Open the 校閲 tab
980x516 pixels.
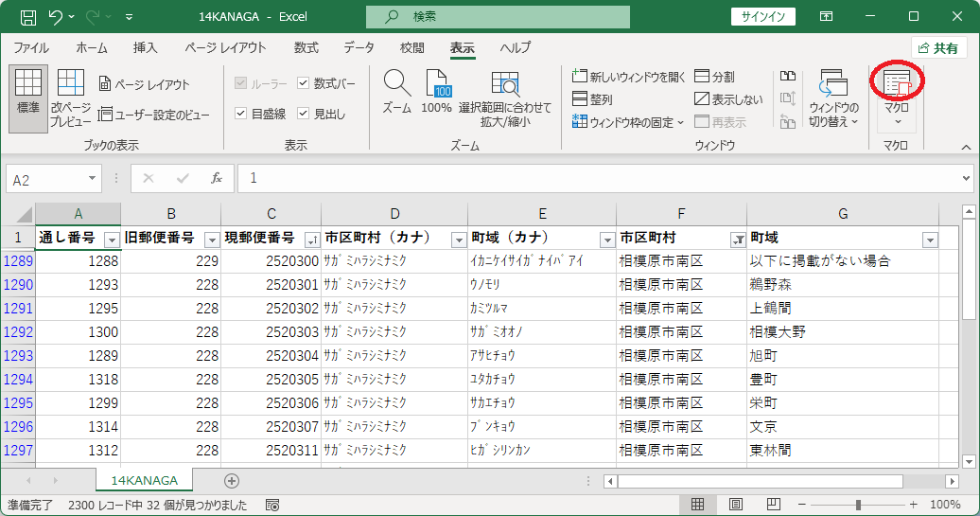[x=412, y=48]
